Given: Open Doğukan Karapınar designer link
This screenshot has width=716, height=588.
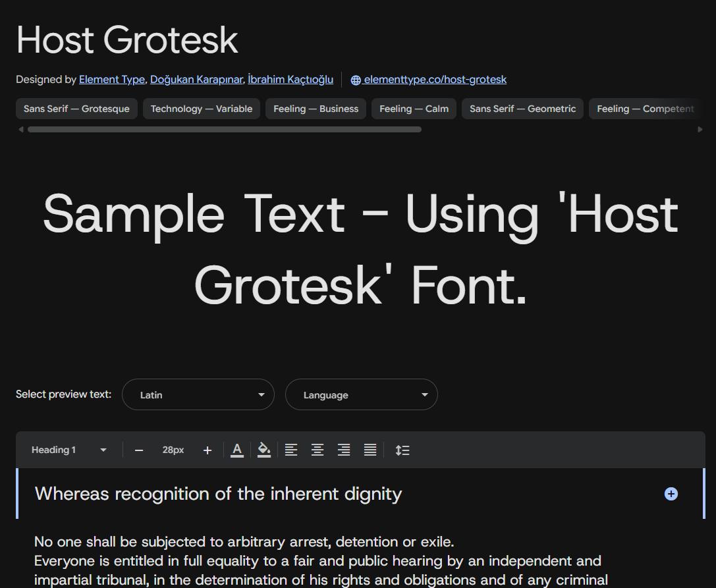Looking at the screenshot, I should [196, 80].
